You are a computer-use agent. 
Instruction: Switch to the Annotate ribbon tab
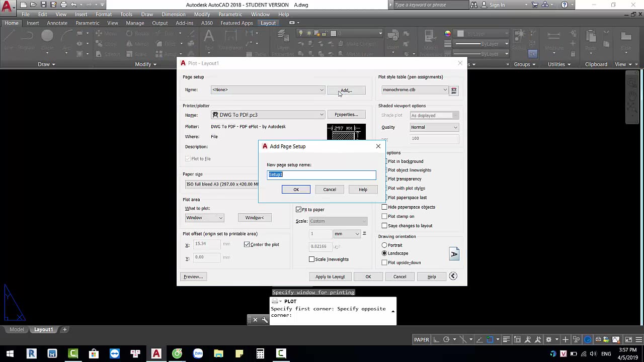tap(57, 23)
